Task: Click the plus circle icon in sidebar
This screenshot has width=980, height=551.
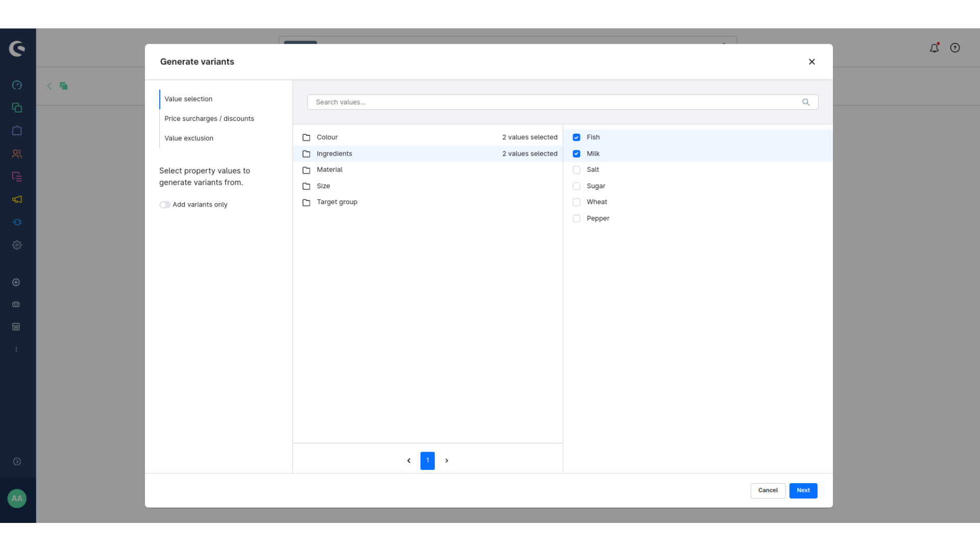Action: coord(16,283)
